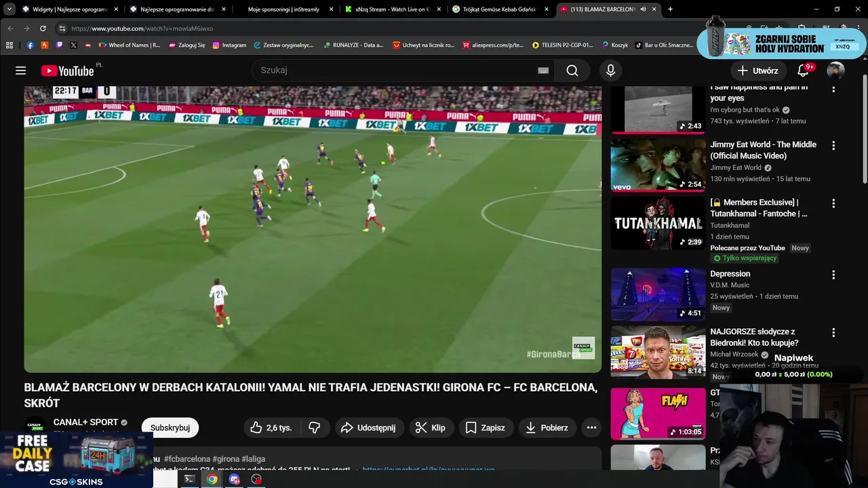Dislike the video with thumbs down
The image size is (868, 488).
(x=315, y=428)
